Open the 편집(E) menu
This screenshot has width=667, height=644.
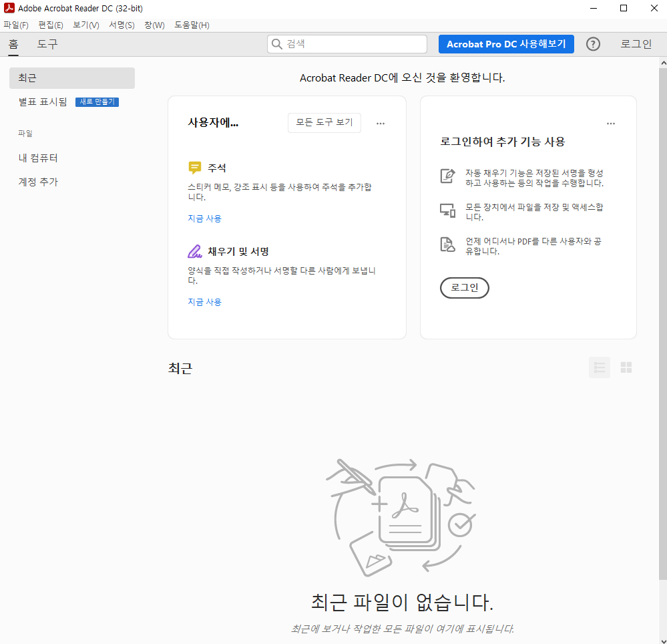51,25
